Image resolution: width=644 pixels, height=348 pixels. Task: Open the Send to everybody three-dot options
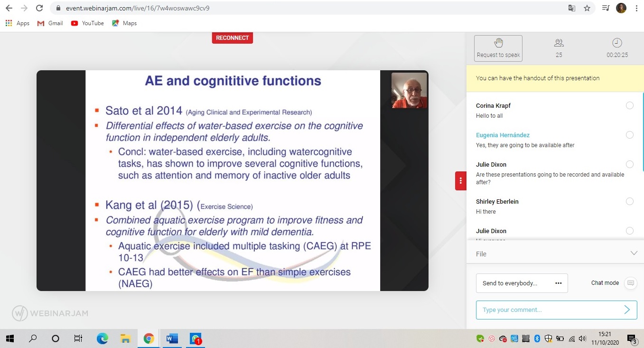pos(558,283)
